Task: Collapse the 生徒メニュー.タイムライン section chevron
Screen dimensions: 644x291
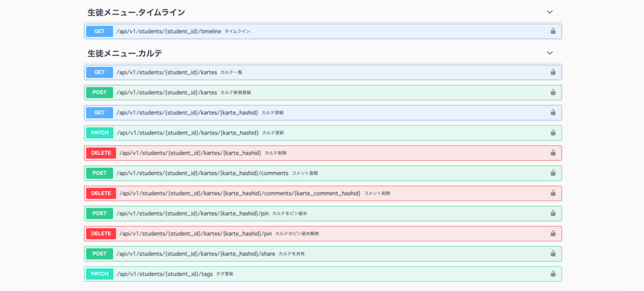Action: 550,12
